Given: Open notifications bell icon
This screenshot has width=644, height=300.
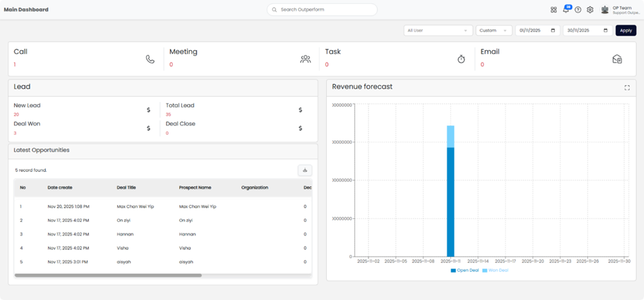Looking at the screenshot, I should [x=566, y=10].
